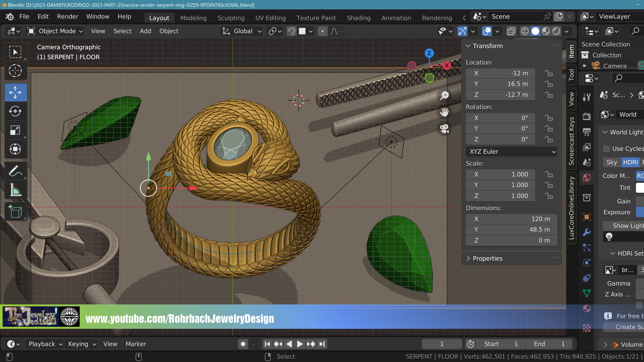Click the HDRI button

coord(630,162)
